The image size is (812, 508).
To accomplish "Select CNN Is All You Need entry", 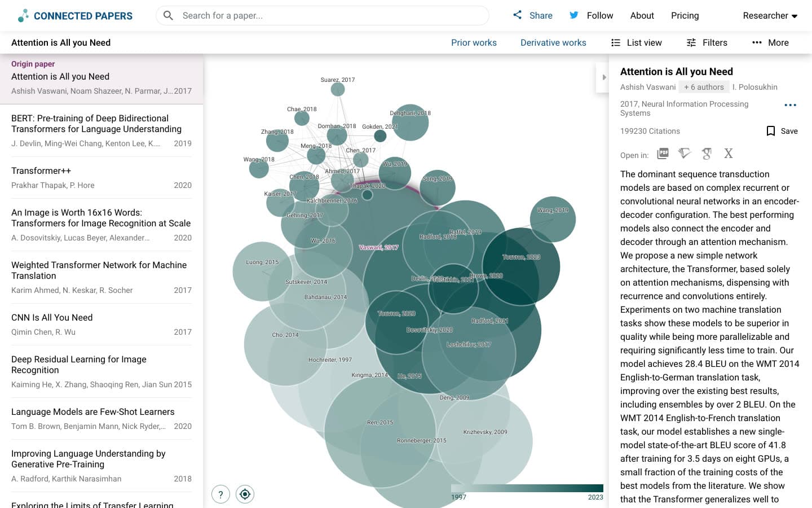I will [x=101, y=324].
